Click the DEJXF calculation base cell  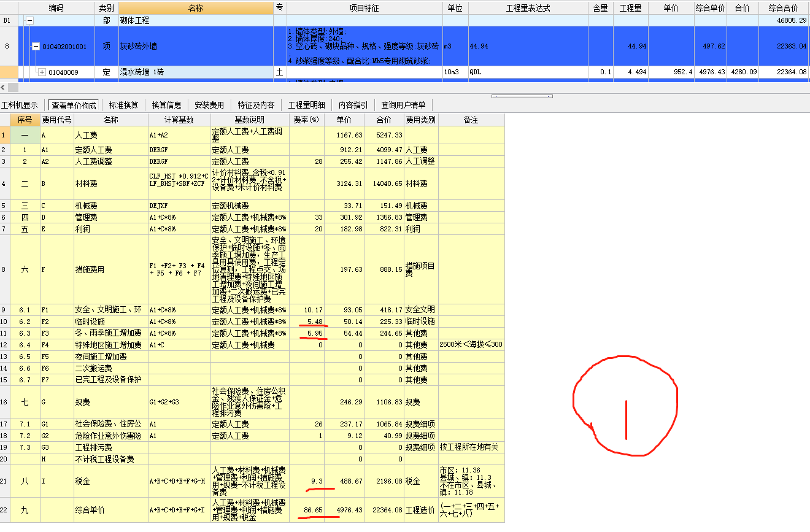(x=179, y=206)
